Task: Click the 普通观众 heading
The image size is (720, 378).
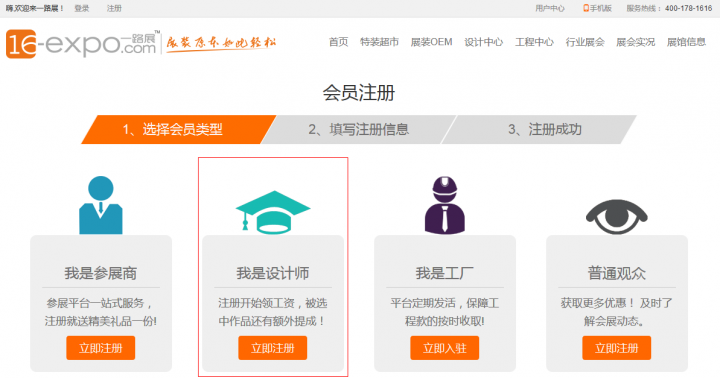Action: 617,273
